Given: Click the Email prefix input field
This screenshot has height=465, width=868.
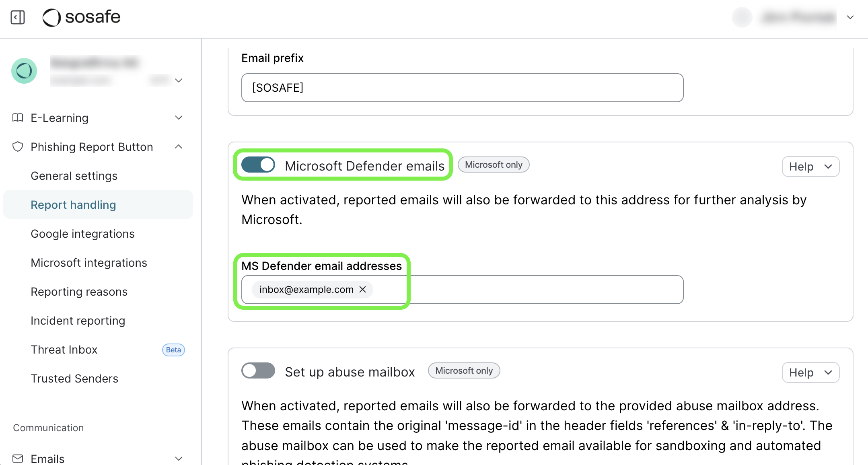Looking at the screenshot, I should 462,88.
